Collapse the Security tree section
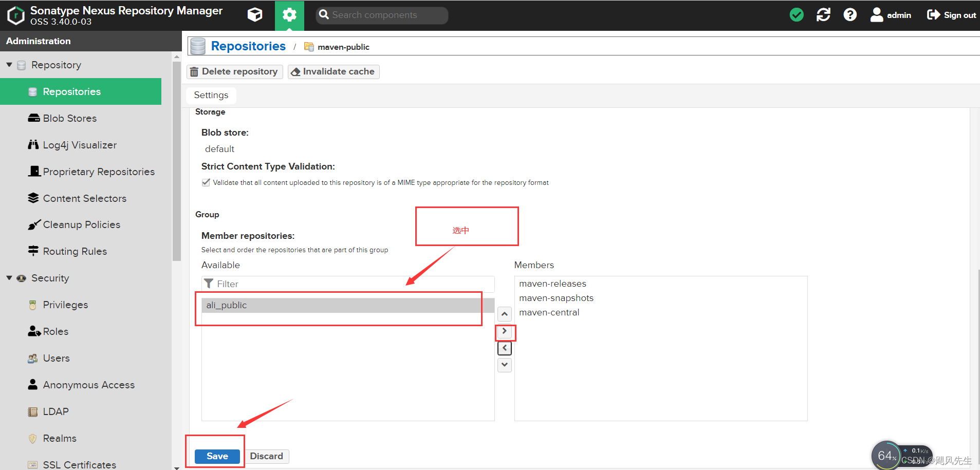Screen dimensions: 980x470 point(9,278)
